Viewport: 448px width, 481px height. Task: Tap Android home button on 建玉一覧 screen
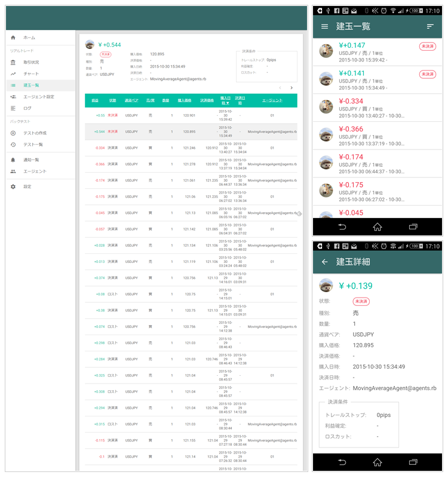click(x=378, y=227)
